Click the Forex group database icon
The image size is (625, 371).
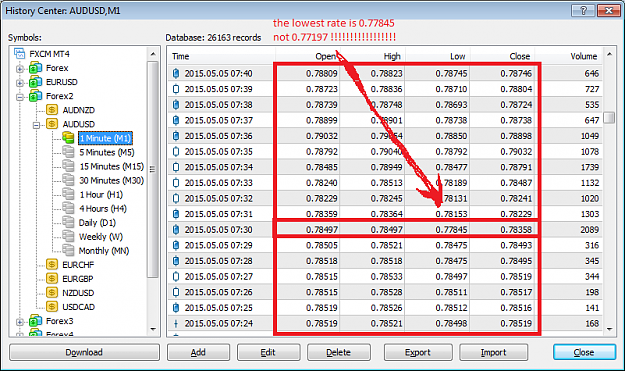point(35,68)
